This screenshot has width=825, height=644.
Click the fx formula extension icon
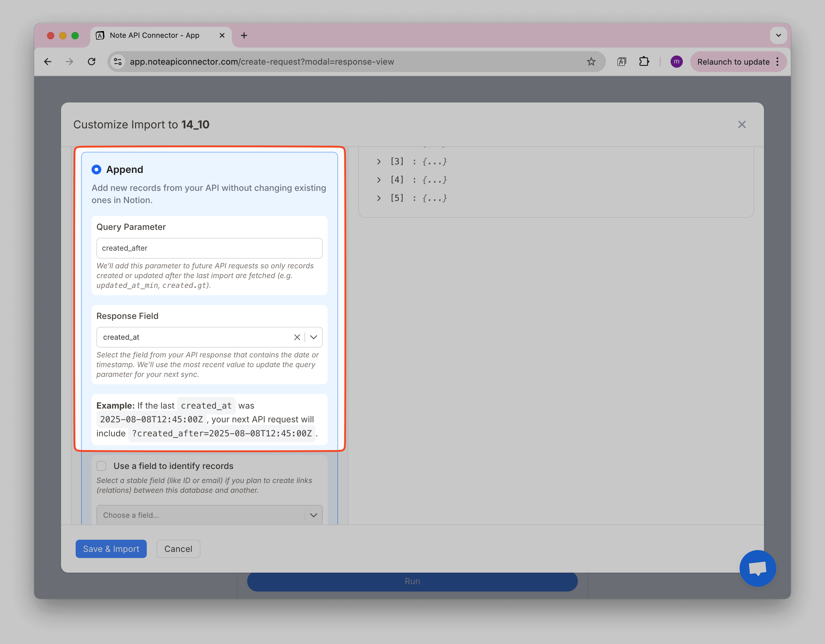coord(621,62)
